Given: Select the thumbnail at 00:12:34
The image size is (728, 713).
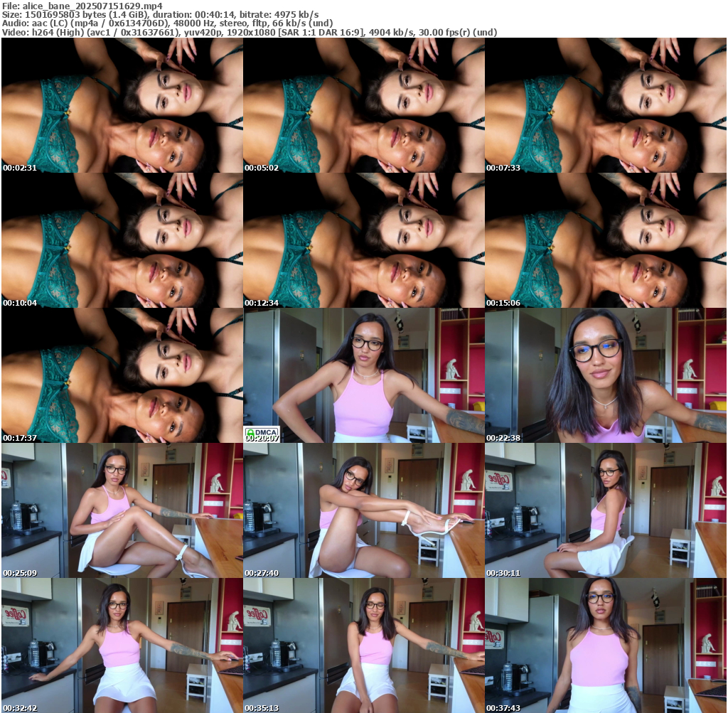Looking at the screenshot, I should (363, 240).
